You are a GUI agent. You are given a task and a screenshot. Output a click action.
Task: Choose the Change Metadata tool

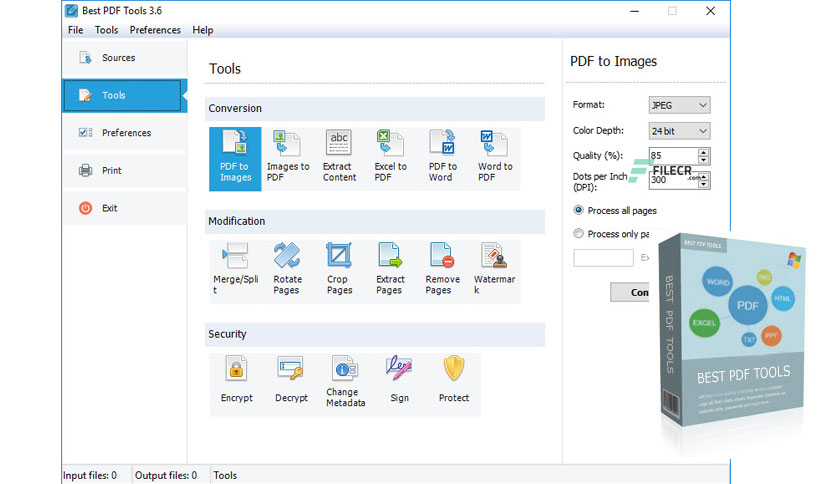(x=345, y=384)
